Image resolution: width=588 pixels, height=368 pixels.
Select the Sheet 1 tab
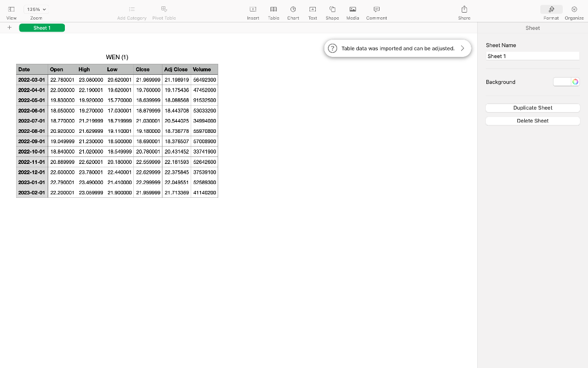click(x=42, y=28)
